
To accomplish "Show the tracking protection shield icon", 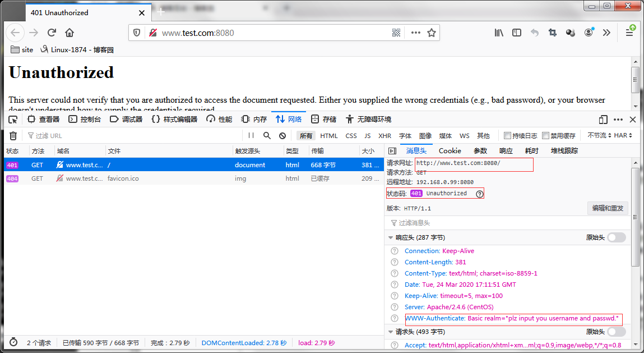I will [x=137, y=33].
